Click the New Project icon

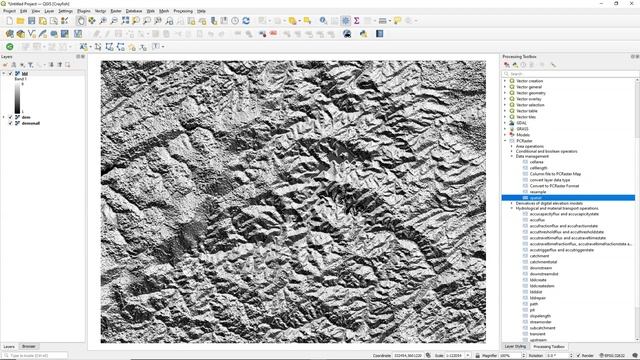[x=9, y=21]
